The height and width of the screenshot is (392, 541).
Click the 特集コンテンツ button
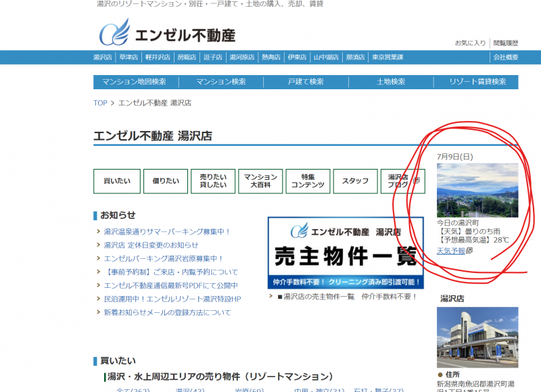coord(308,181)
